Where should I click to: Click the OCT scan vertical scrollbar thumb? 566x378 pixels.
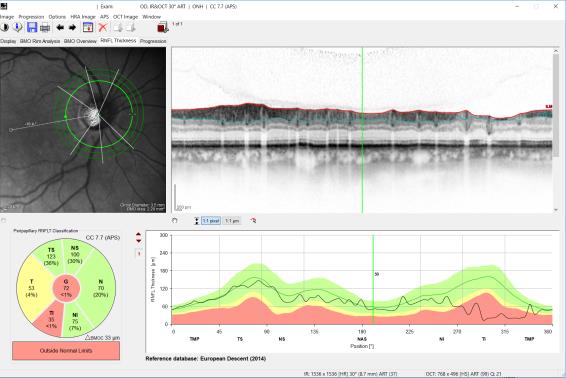556,105
